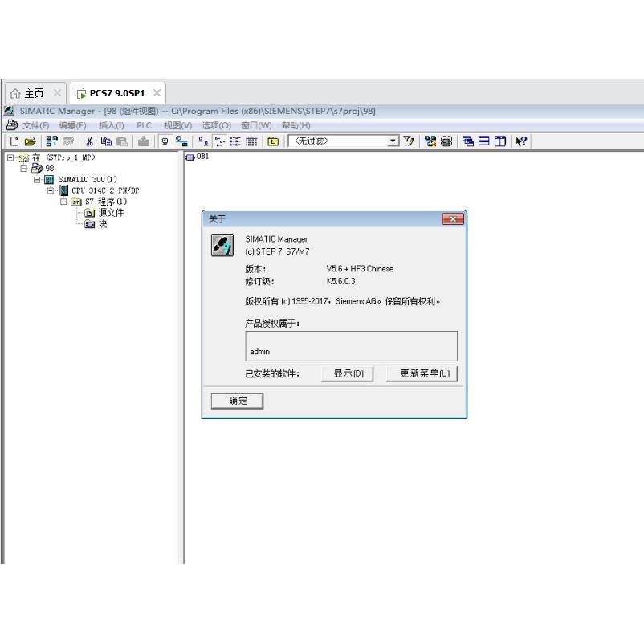644x644 pixels.
Task: Click the admin license owner field
Action: pyautogui.click(x=351, y=346)
